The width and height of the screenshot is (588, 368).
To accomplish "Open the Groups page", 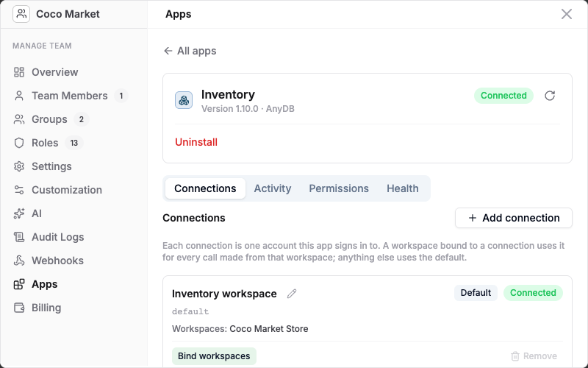I will point(49,119).
